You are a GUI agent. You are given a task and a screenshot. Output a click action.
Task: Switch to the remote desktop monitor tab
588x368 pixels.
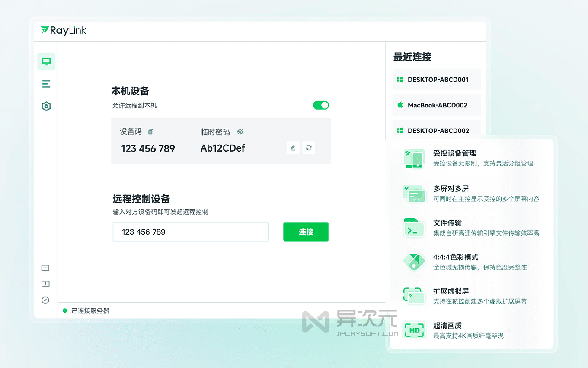point(46,61)
